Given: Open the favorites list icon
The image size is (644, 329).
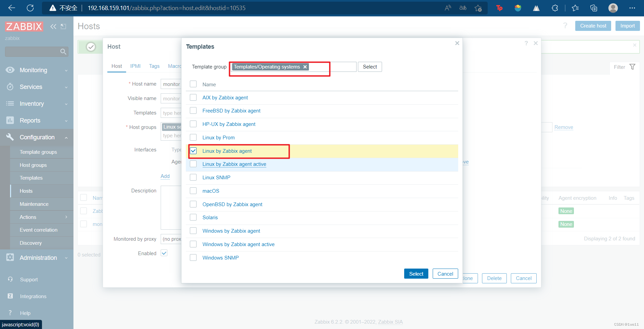Looking at the screenshot, I should click(575, 8).
